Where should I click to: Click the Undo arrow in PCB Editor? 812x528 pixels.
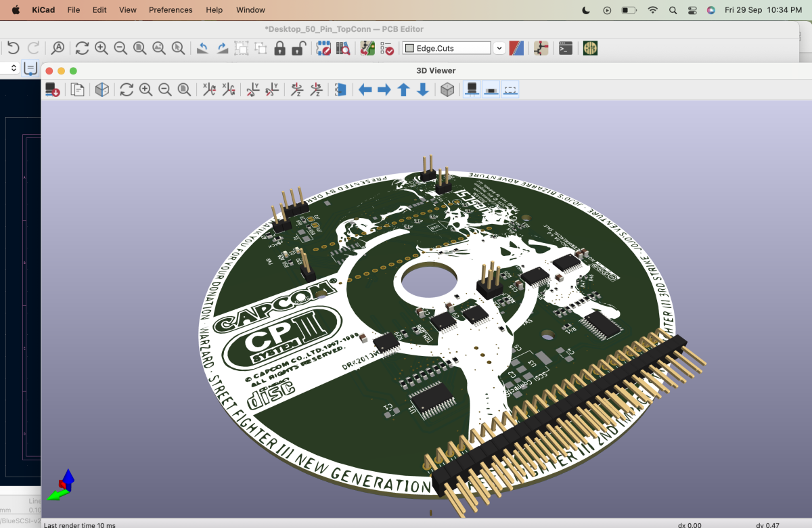pyautogui.click(x=13, y=48)
